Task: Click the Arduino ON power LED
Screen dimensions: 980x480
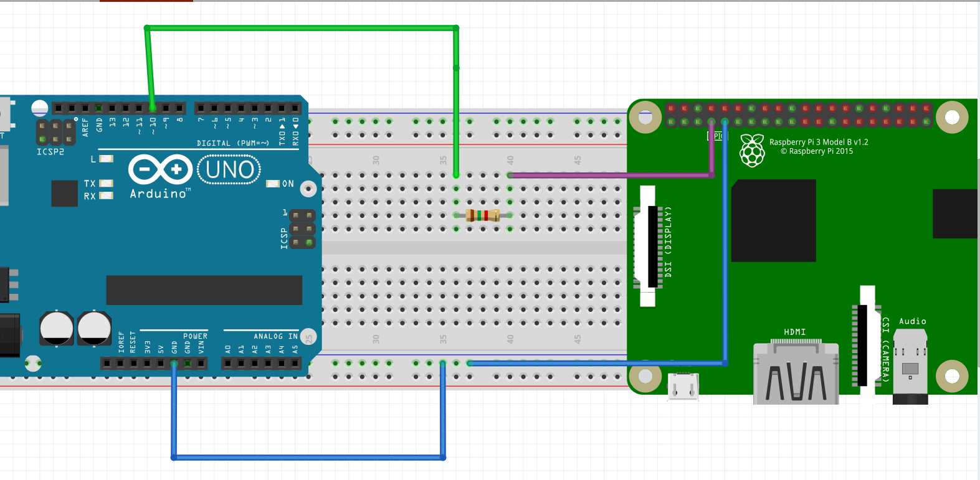Action: pos(272,184)
